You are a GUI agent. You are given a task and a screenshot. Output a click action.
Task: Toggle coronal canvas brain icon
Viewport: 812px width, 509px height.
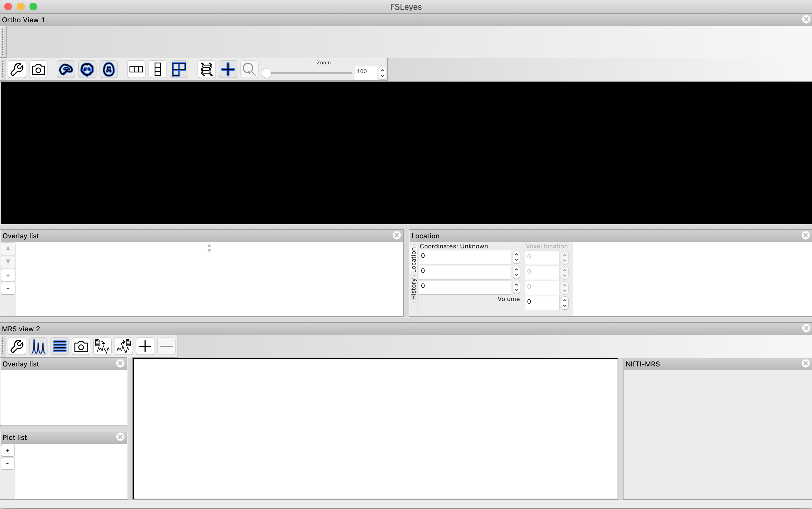click(x=87, y=70)
